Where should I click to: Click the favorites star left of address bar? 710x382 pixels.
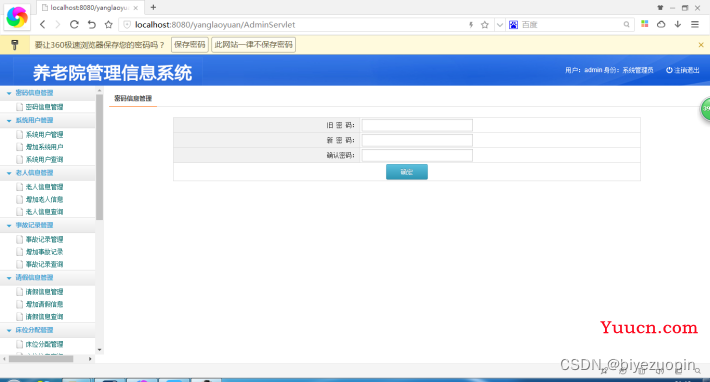tap(108, 24)
